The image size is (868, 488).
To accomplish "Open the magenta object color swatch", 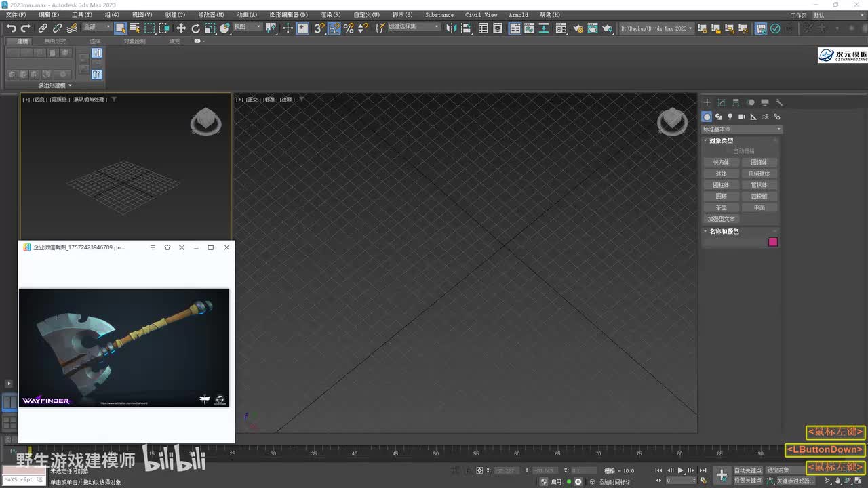I will (x=772, y=242).
